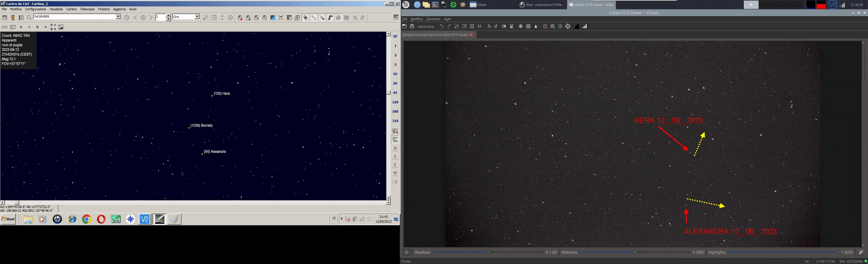Screen dimensions: 868x264
Task: Toggle the Alt/Az coordinate mode button
Action: [395, 139]
